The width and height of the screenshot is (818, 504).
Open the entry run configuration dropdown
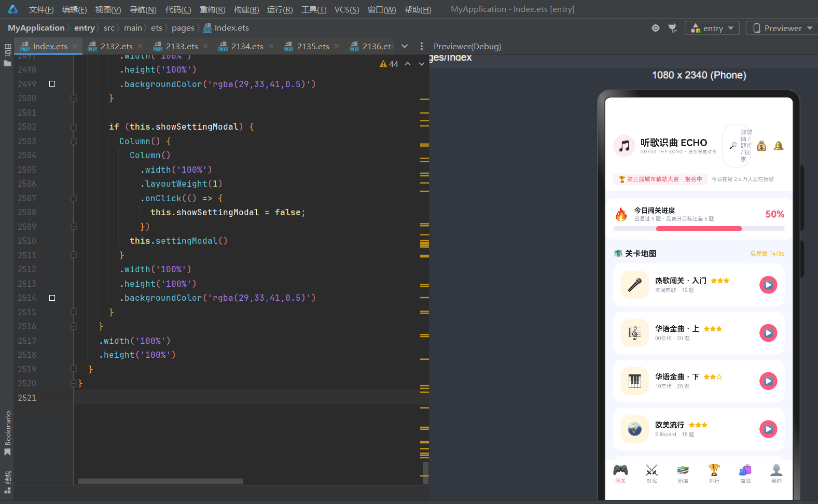point(712,28)
